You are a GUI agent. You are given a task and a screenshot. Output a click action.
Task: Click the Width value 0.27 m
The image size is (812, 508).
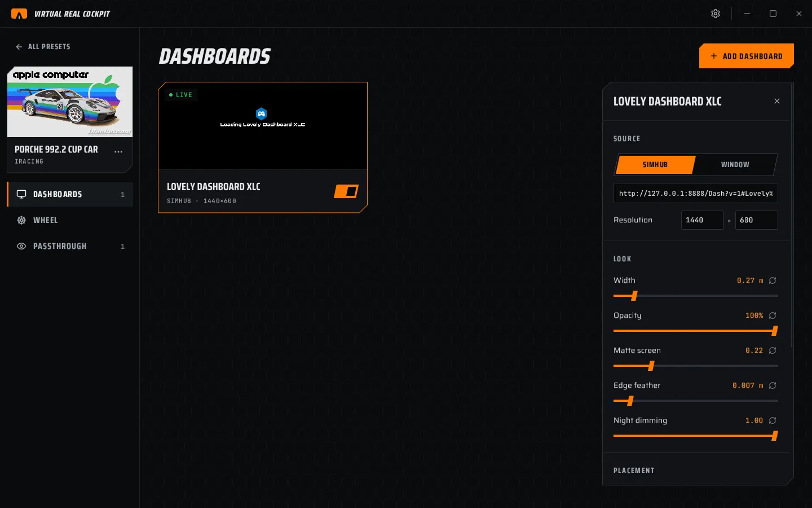pos(750,281)
